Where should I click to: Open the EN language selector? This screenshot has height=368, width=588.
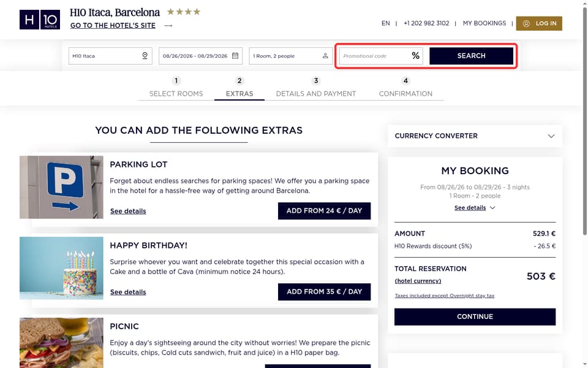pos(385,23)
